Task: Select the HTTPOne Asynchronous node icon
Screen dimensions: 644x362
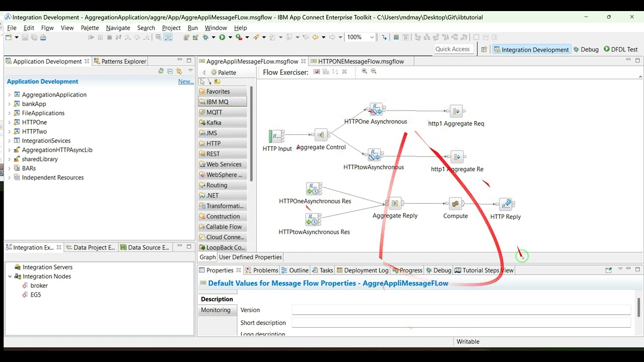Action: coord(376,109)
